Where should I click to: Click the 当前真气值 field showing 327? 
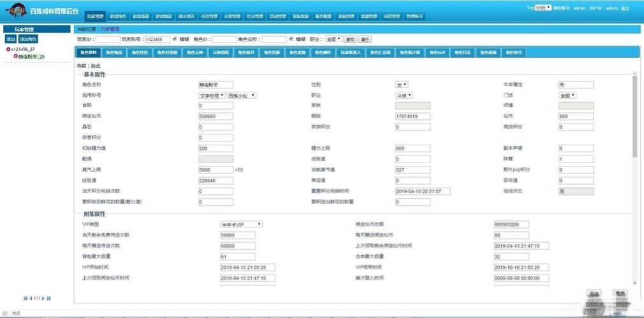(413, 170)
